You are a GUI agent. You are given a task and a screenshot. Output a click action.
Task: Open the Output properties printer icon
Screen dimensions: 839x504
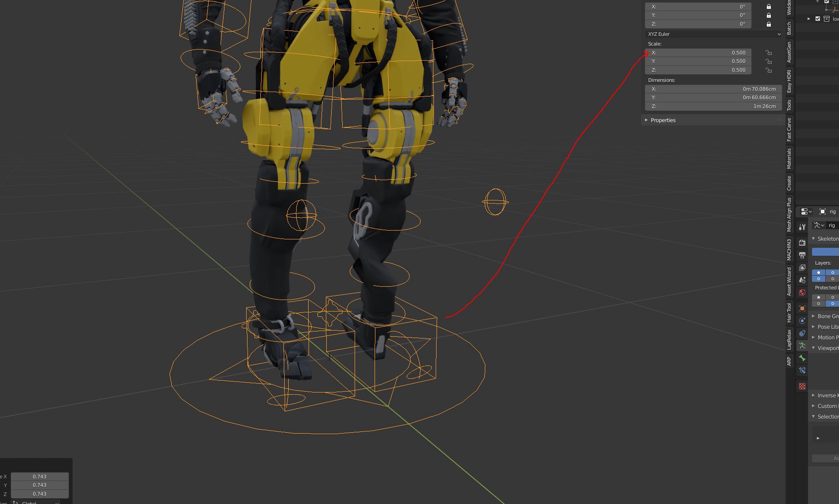click(x=802, y=255)
